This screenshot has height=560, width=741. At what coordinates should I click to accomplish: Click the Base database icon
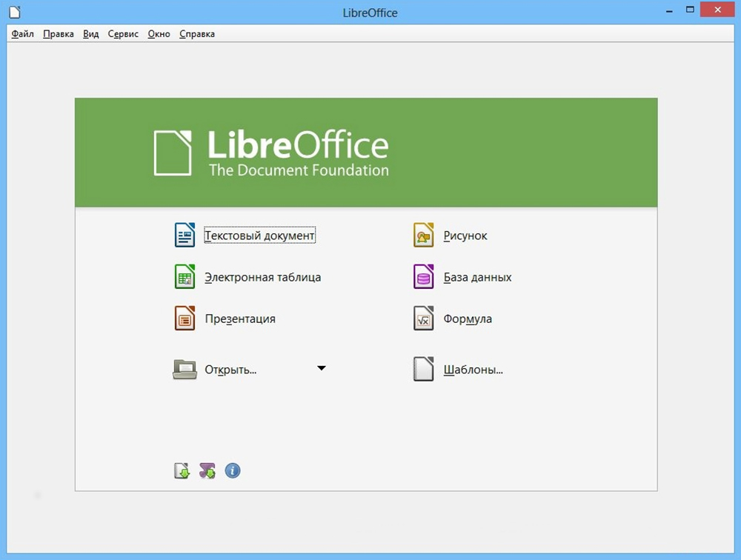423,276
